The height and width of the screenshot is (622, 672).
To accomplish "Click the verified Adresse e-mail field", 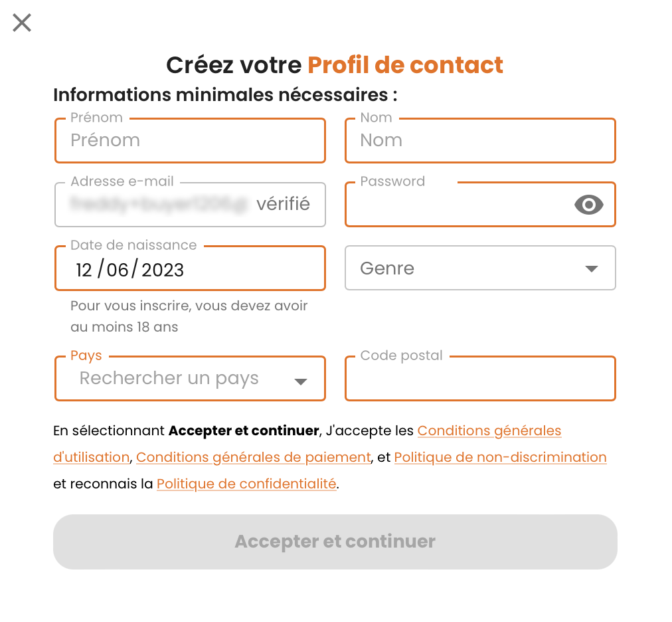I will 191,205.
